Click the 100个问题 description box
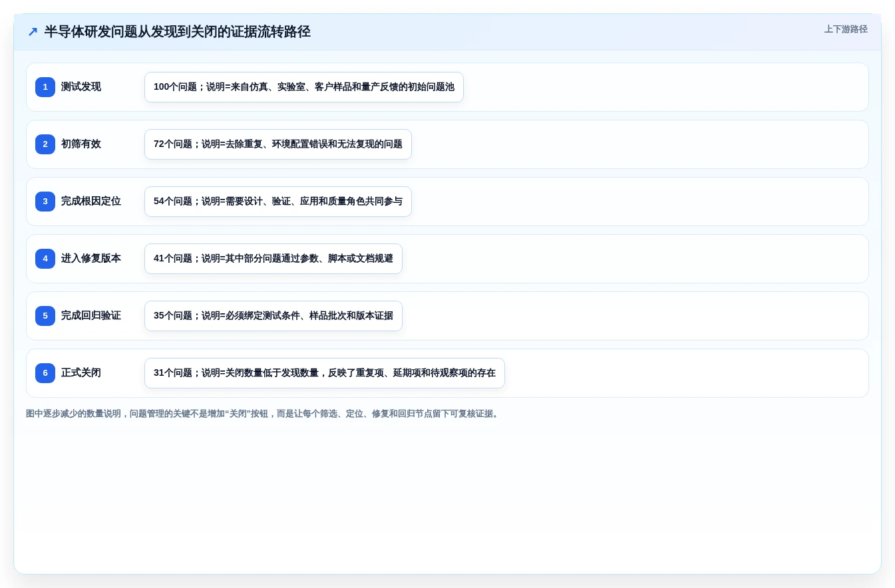 click(x=304, y=87)
